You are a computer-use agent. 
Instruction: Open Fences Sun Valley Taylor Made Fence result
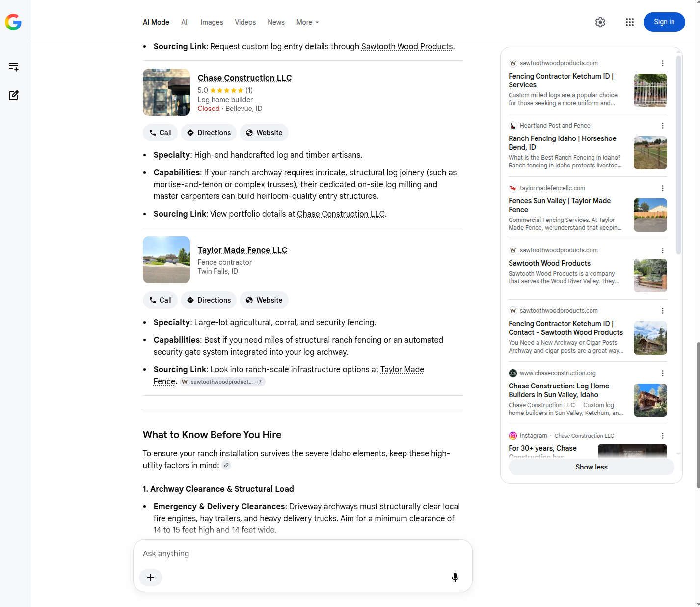click(560, 205)
